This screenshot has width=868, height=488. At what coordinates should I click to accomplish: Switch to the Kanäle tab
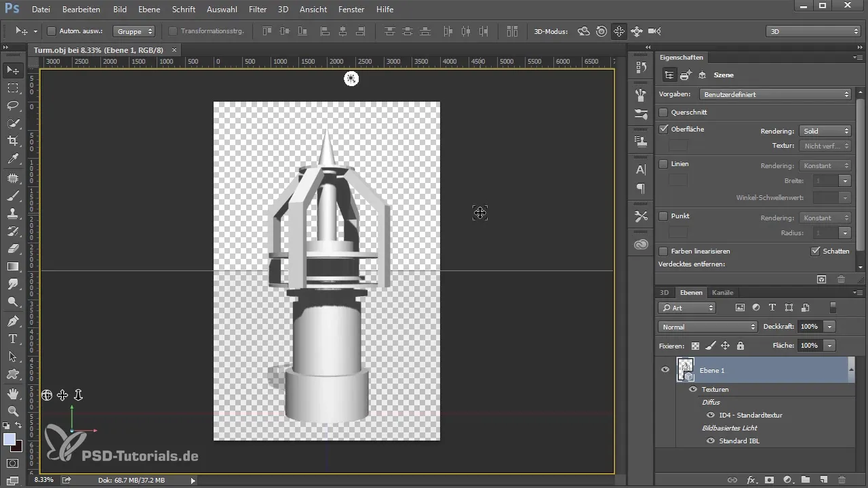point(722,292)
